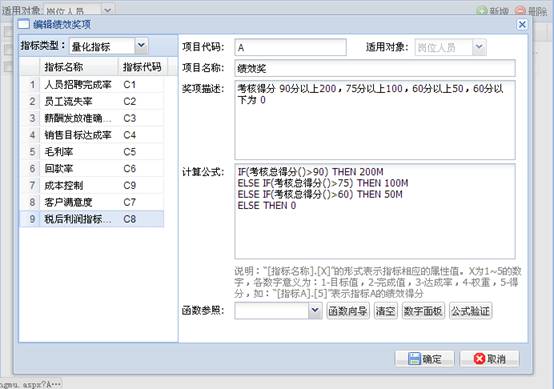Select the 客户满意度 row

click(x=92, y=202)
